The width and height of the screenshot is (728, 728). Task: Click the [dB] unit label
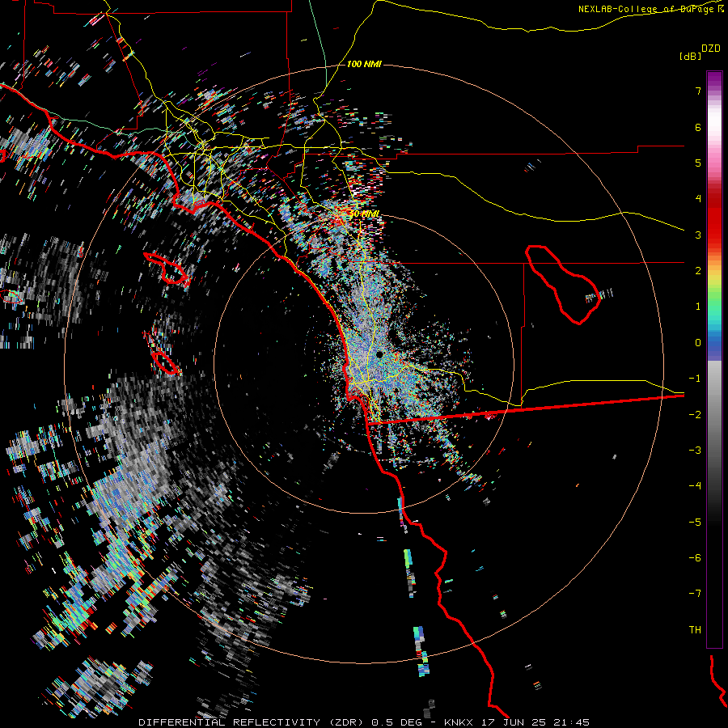690,56
